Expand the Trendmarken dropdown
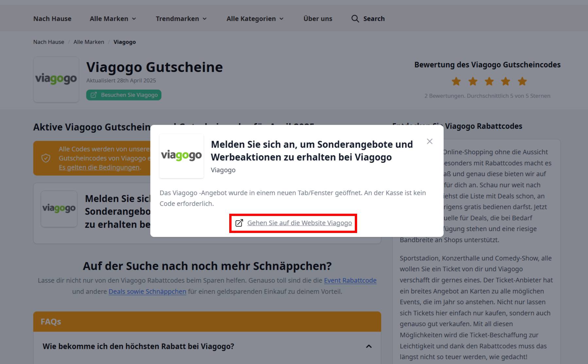Viewport: 588px width, 364px height. click(181, 19)
